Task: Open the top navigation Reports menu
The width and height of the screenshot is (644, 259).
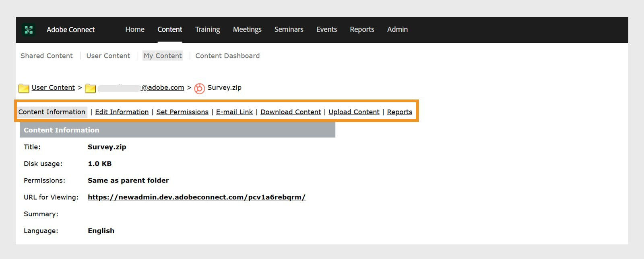Action: pyautogui.click(x=362, y=29)
